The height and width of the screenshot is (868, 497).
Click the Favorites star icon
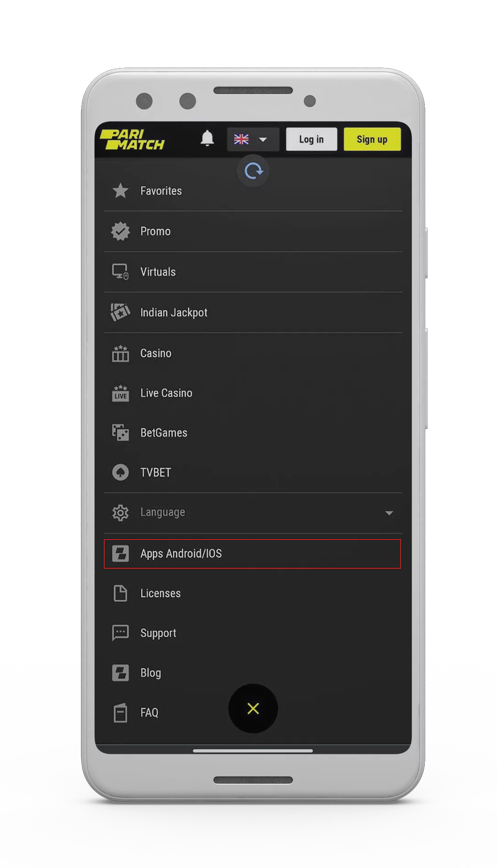click(120, 191)
